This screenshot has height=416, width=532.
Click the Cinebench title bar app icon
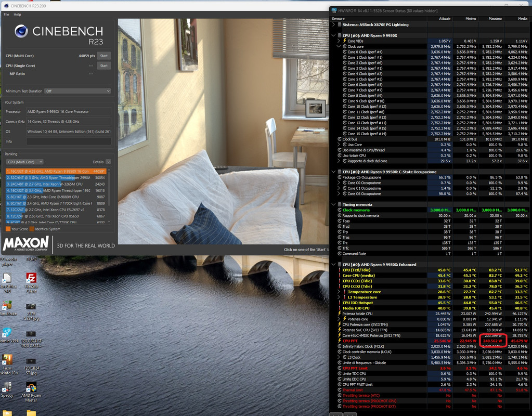(6, 6)
